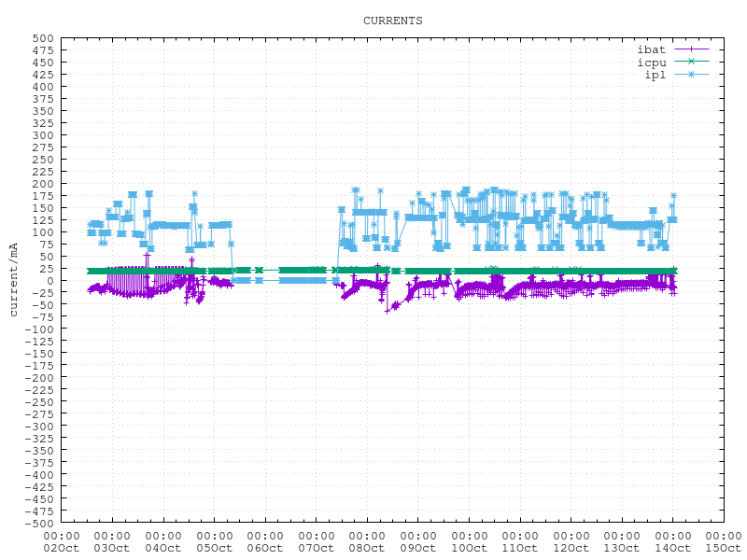This screenshot has height=560, width=747.
Task: Select the 02Oct date on the x-axis
Action: (62, 548)
